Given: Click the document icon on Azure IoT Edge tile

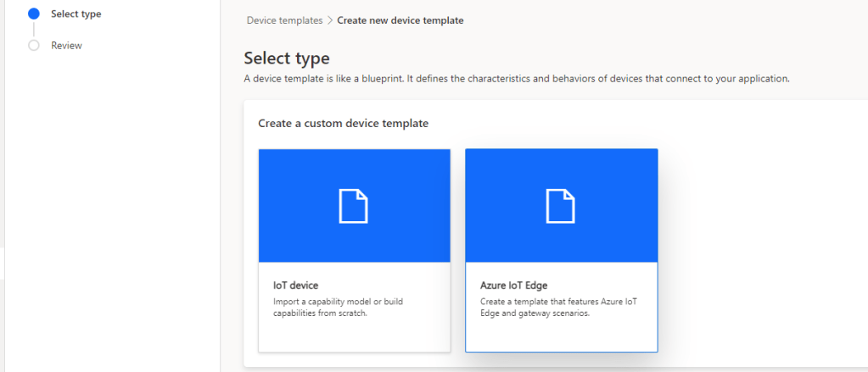Looking at the screenshot, I should (561, 206).
